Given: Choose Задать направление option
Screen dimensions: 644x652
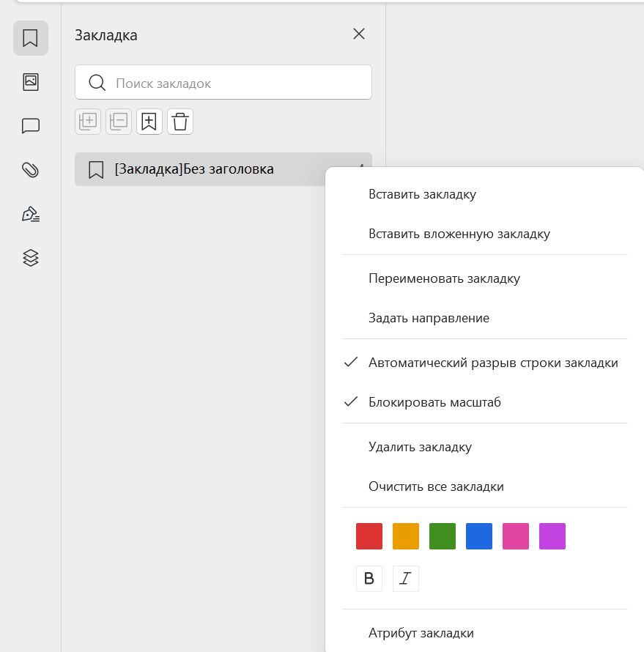Looking at the screenshot, I should coord(429,318).
